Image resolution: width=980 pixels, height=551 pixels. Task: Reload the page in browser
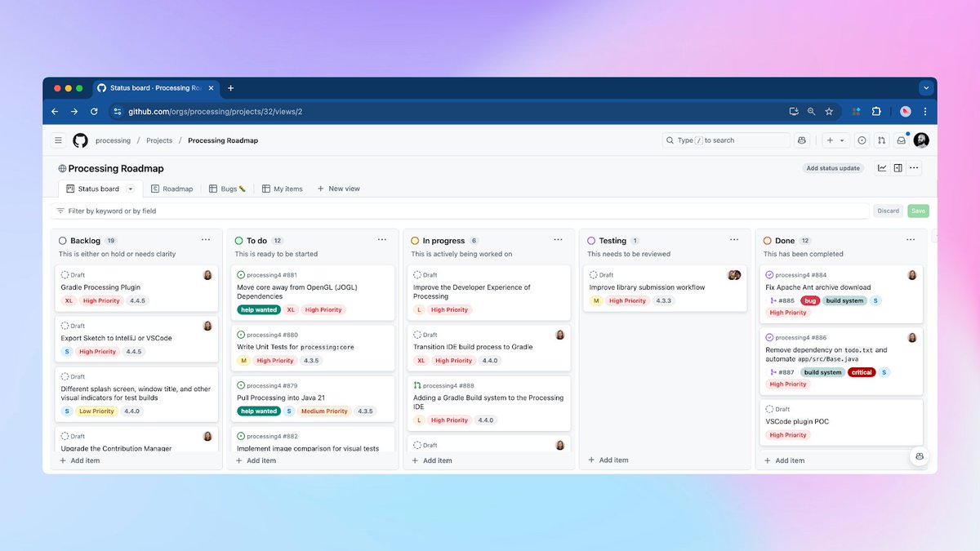tap(94, 112)
